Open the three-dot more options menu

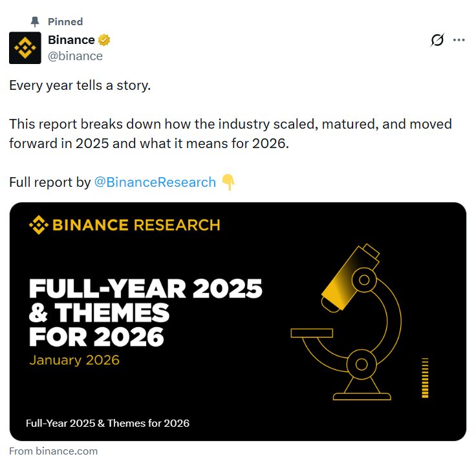pyautogui.click(x=459, y=40)
